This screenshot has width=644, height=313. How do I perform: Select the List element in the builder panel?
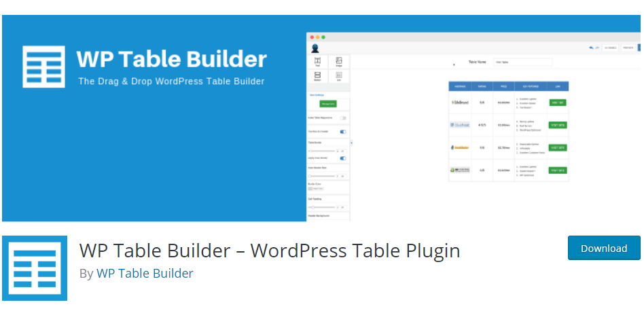[339, 77]
